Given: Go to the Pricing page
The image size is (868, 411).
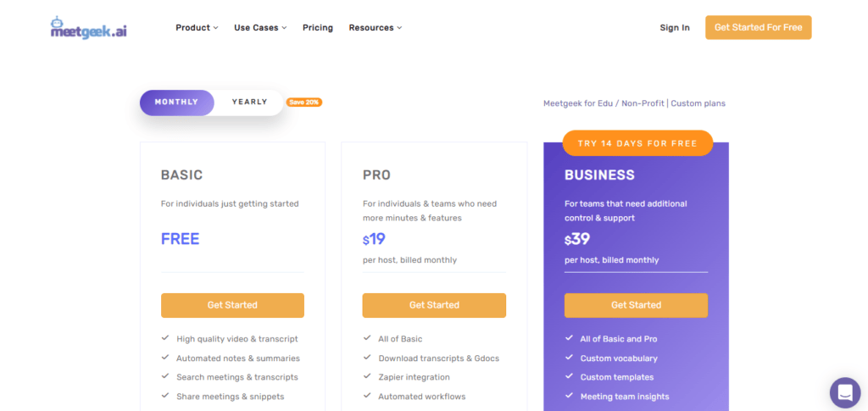Looking at the screenshot, I should (x=318, y=28).
